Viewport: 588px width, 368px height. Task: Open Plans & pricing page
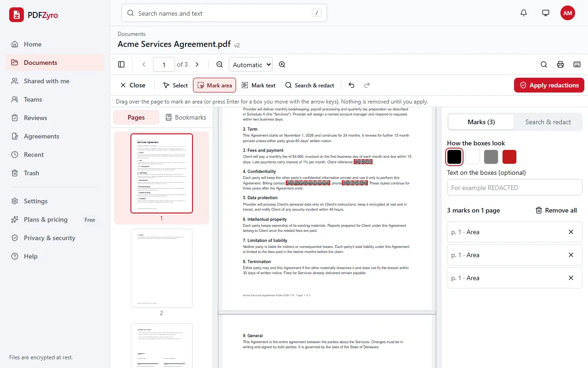coord(55,219)
